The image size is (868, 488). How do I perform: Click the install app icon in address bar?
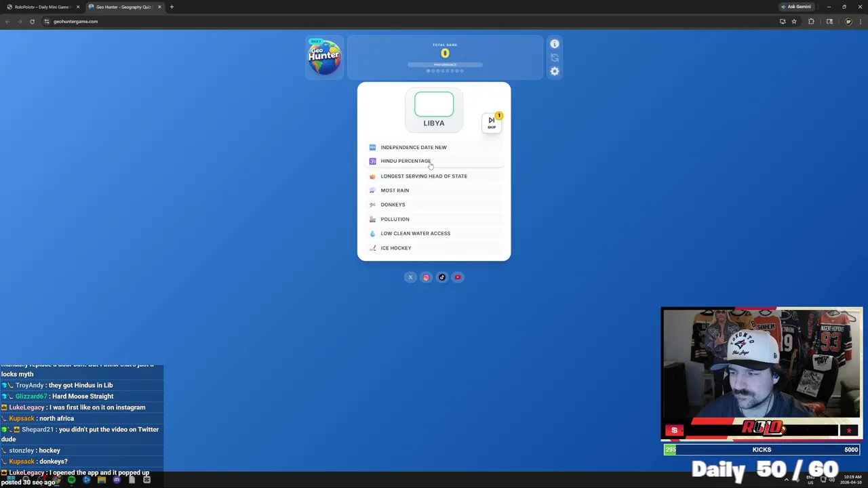[x=783, y=21]
